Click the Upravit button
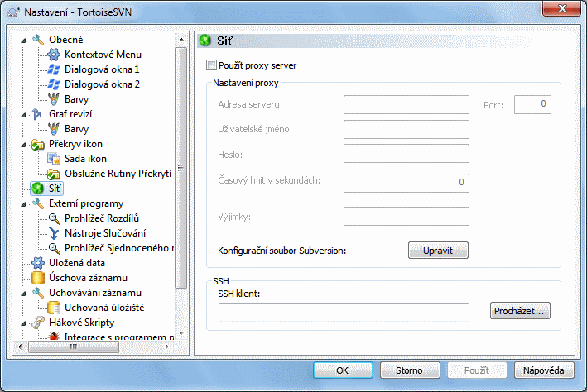The height and width of the screenshot is (392, 587). pyautogui.click(x=438, y=251)
